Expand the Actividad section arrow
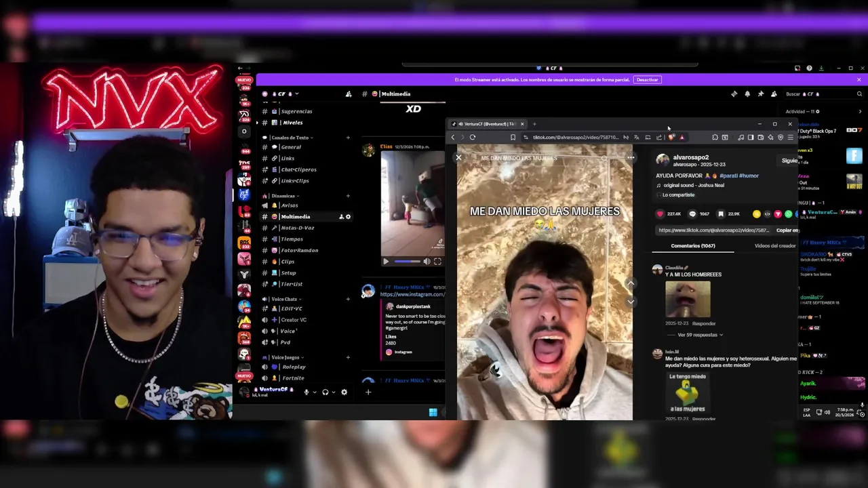 point(860,112)
